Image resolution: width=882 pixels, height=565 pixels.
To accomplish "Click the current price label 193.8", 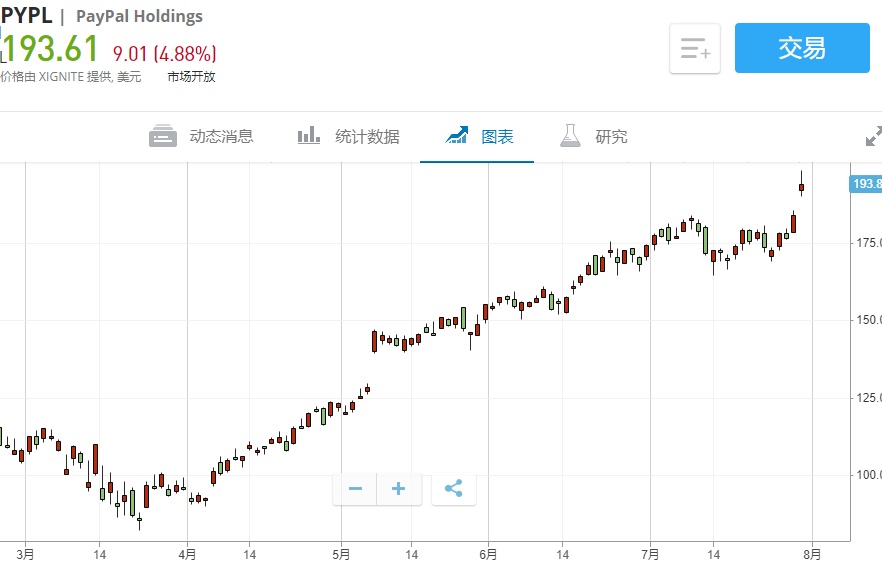I will click(865, 183).
